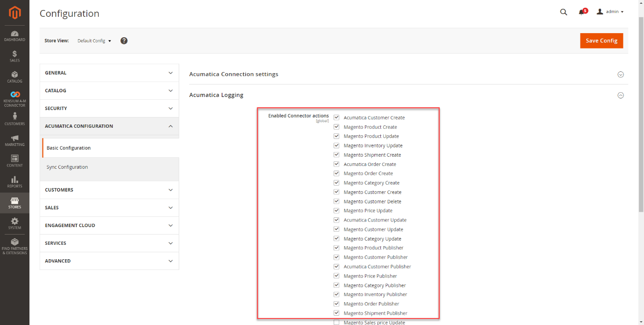Toggle Acumatica Customer Create checkbox
644x325 pixels.
[x=336, y=118]
